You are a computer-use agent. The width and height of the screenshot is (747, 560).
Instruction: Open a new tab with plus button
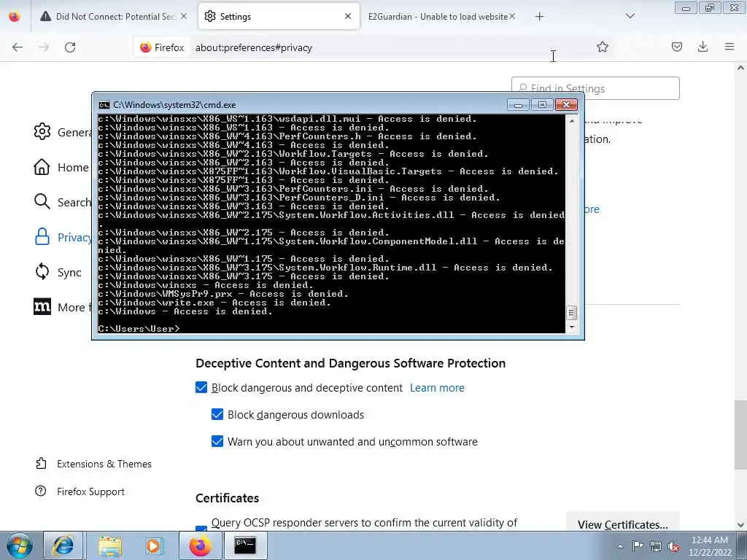539,17
